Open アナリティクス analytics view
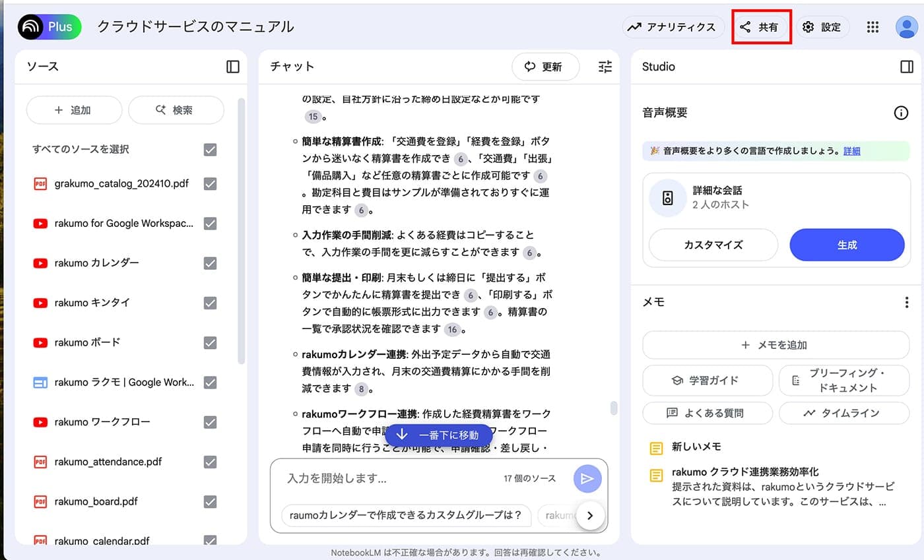 673,27
